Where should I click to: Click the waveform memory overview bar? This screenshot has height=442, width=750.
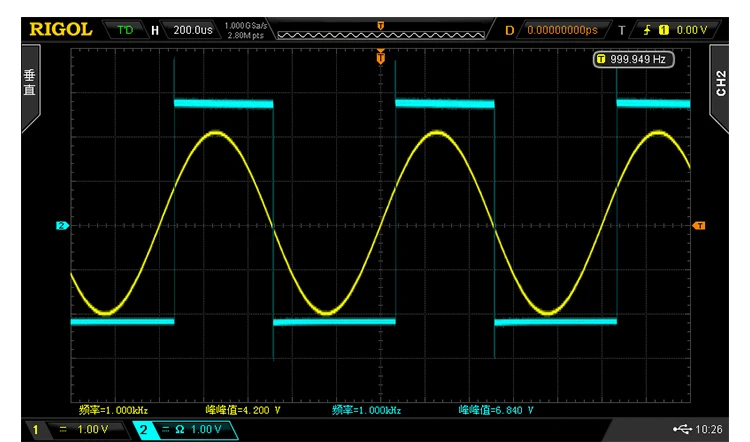(381, 35)
